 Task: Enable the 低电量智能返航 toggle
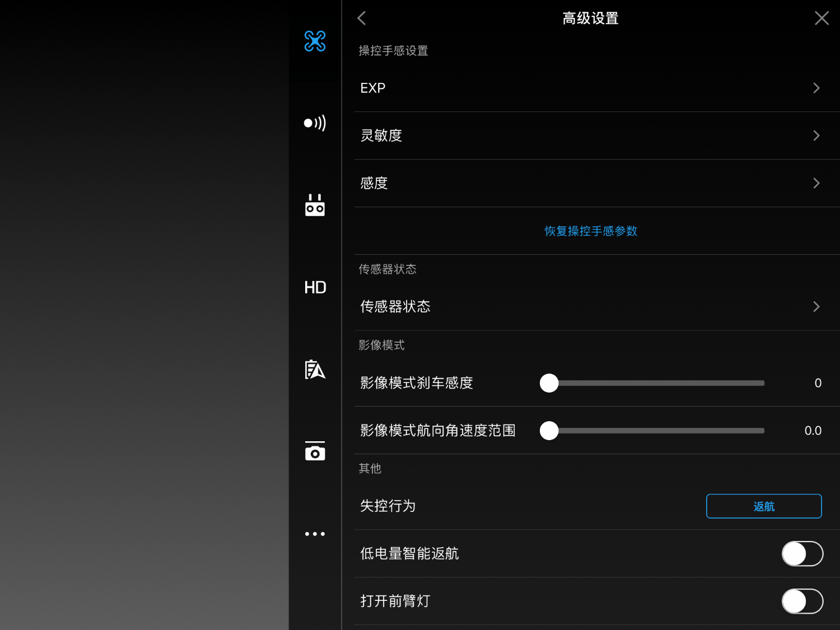click(802, 554)
